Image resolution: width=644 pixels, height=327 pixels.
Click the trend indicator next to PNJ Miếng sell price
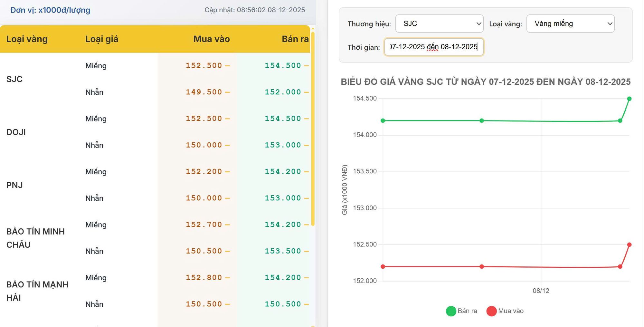pyautogui.click(x=307, y=171)
